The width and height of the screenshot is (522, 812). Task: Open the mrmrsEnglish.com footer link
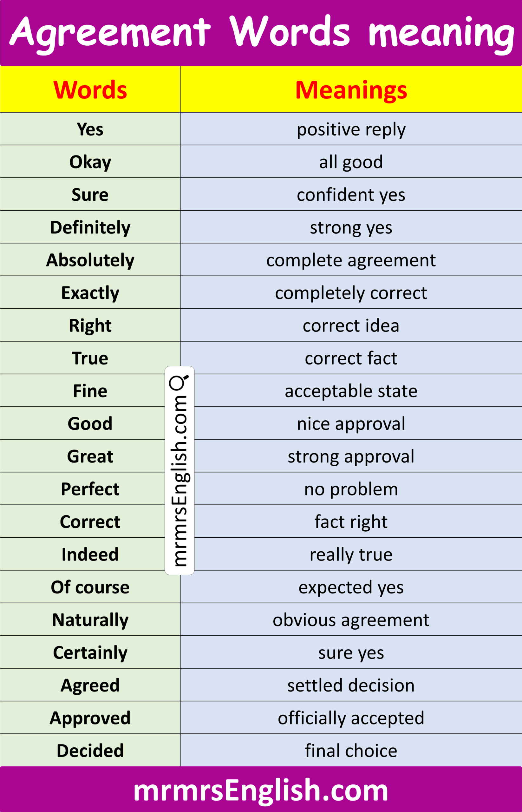[261, 789]
